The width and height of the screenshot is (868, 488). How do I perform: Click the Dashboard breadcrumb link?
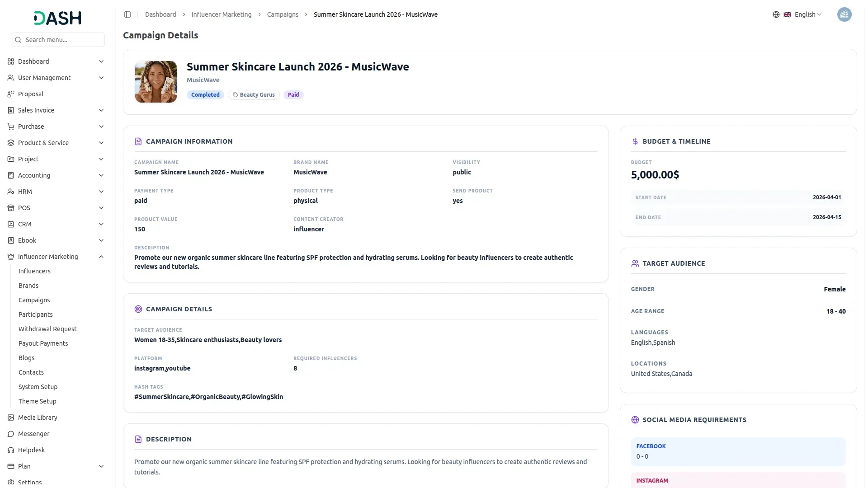160,14
